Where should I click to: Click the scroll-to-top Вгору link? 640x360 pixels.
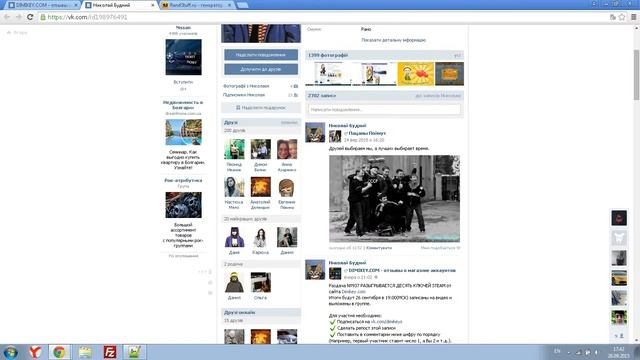pyautogui.click(x=17, y=33)
